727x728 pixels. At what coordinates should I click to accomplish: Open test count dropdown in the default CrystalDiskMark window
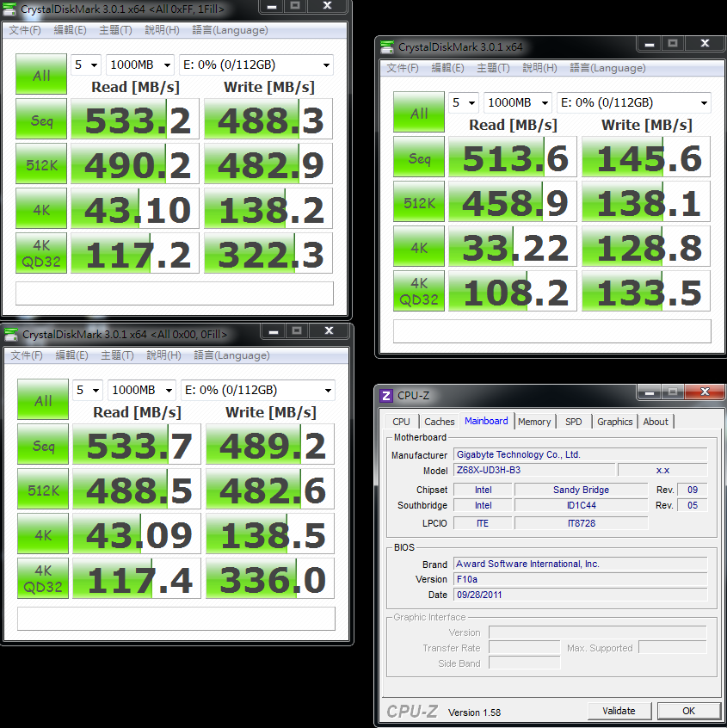point(464,102)
